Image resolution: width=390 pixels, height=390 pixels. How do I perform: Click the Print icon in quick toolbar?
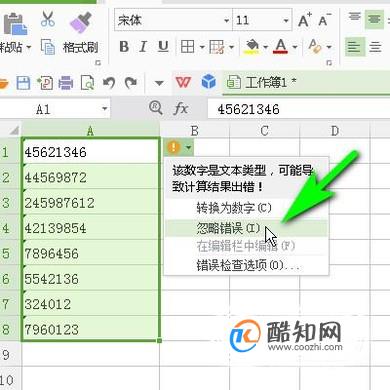66,83
